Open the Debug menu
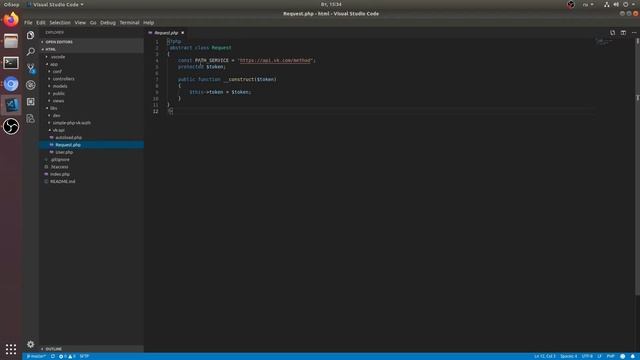The image size is (640, 360). (x=108, y=23)
